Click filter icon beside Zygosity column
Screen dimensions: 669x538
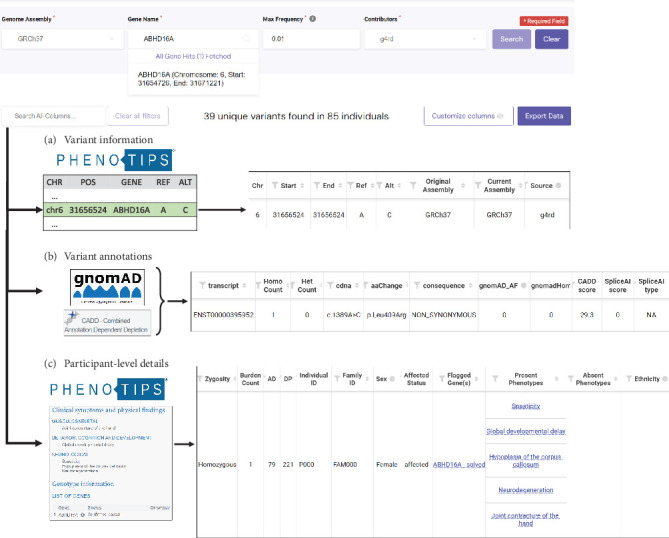click(x=200, y=379)
